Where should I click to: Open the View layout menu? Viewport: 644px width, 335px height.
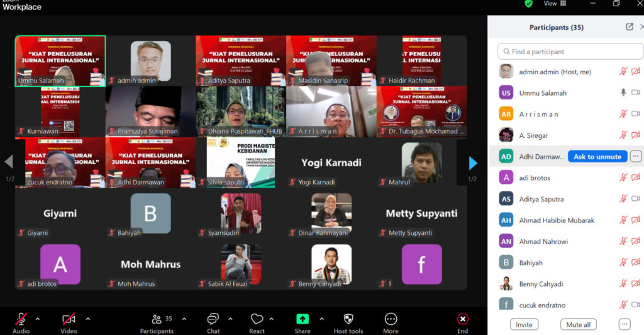click(555, 4)
